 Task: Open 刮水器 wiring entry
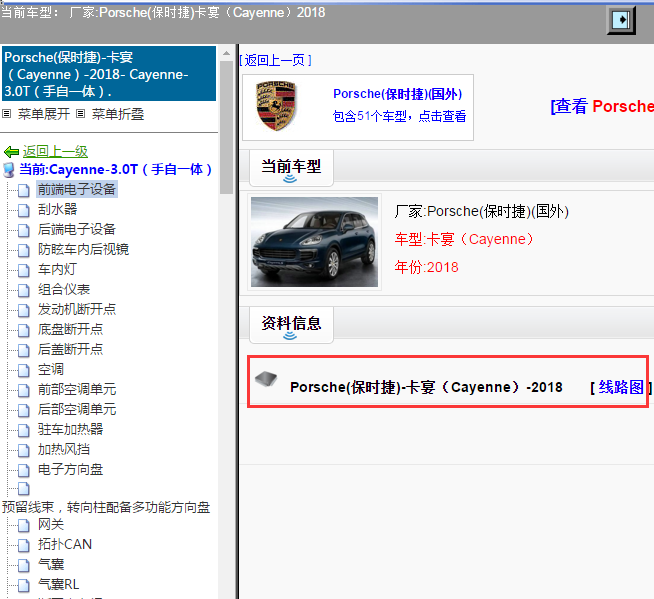[58, 209]
